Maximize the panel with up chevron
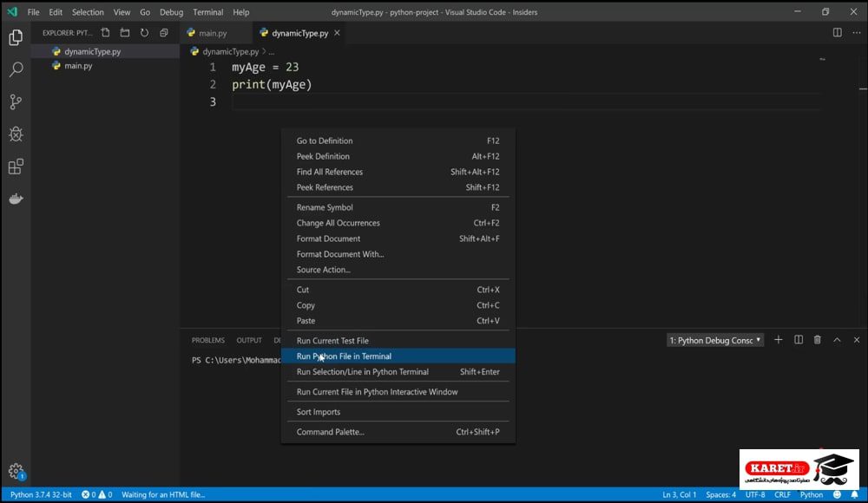 (837, 340)
